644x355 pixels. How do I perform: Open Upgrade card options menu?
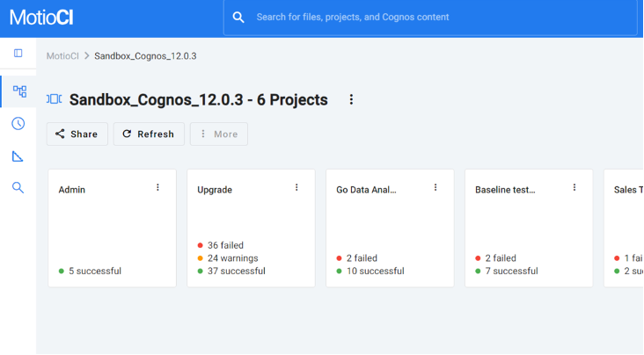pyautogui.click(x=296, y=187)
